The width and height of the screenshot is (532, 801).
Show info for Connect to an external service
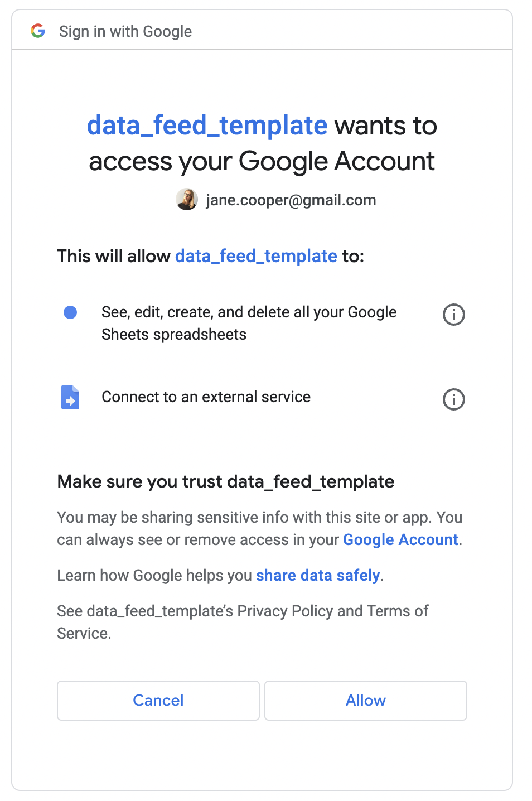(x=453, y=399)
